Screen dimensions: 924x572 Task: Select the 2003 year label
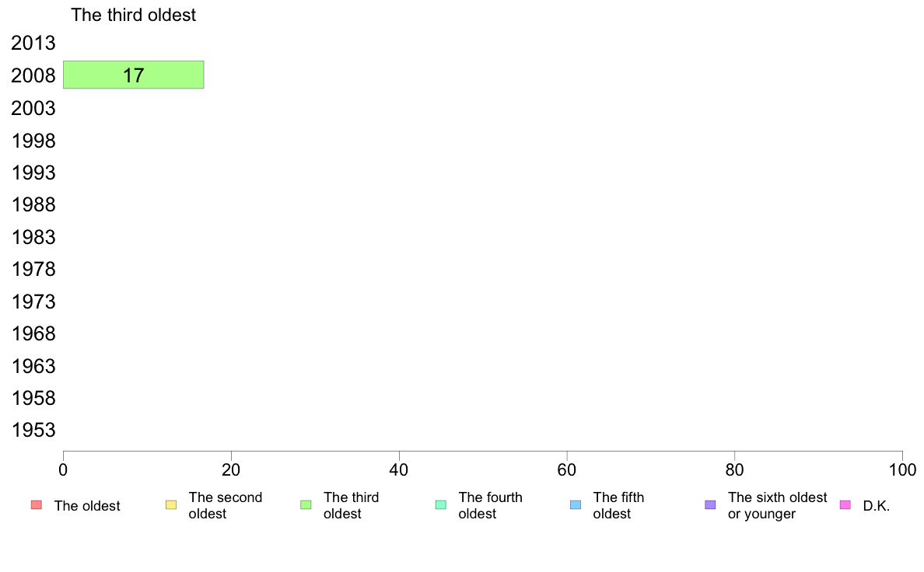(33, 108)
